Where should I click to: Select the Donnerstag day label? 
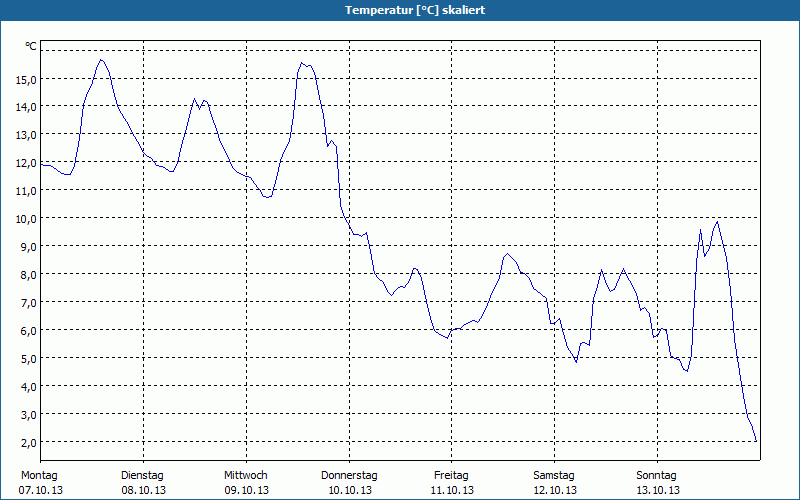349,476
